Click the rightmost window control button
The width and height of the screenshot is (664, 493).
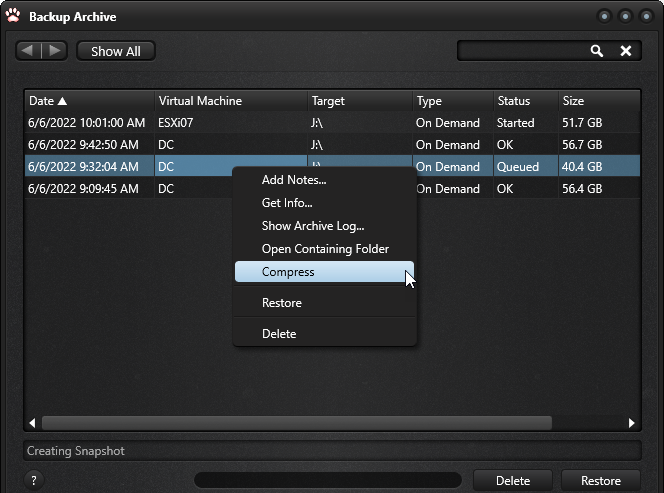pos(646,16)
